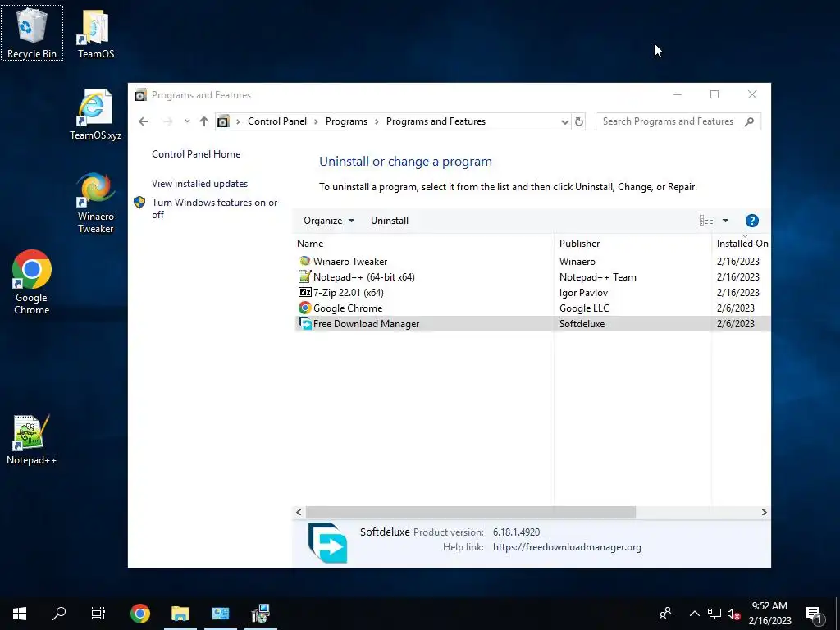Open the view options dropdown arrow

(725, 221)
